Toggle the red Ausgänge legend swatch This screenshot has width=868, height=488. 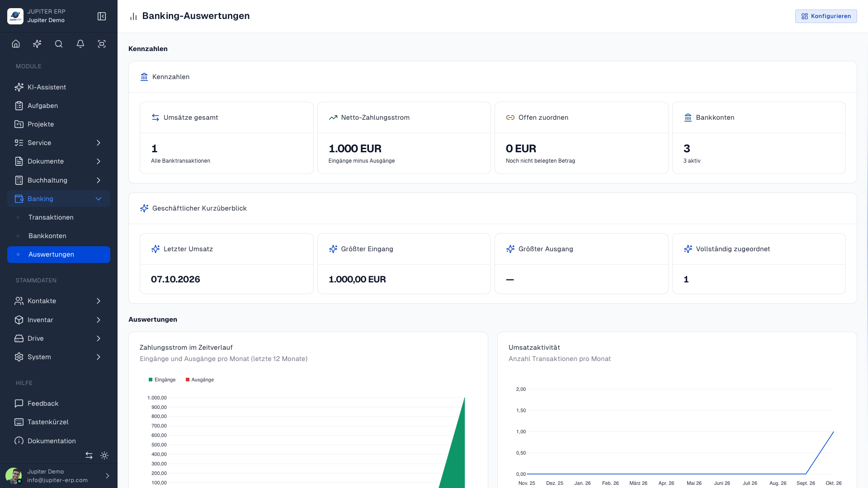tap(188, 380)
